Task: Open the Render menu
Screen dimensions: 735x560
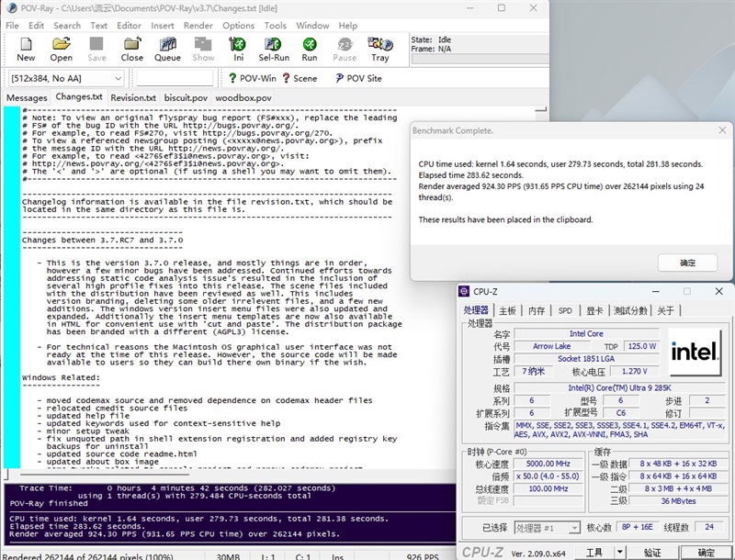Action: pos(198,26)
